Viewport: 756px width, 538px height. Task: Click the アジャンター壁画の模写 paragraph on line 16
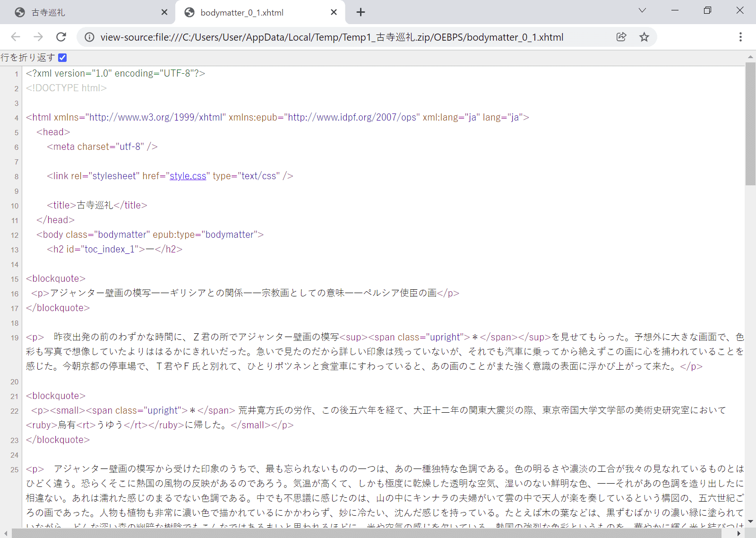coord(245,293)
